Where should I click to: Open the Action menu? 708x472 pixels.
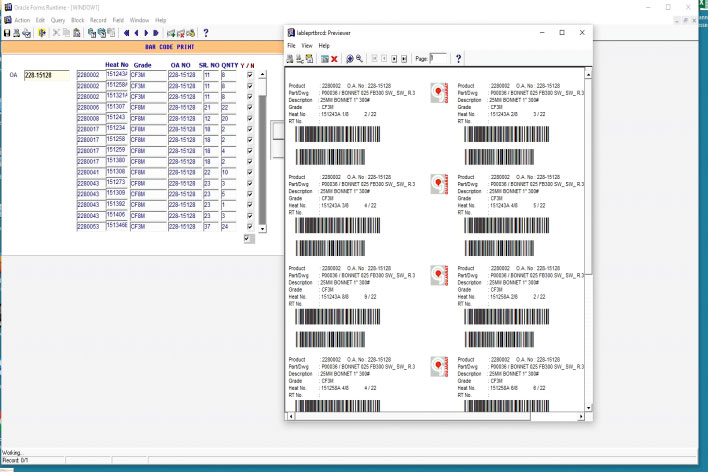[x=22, y=20]
